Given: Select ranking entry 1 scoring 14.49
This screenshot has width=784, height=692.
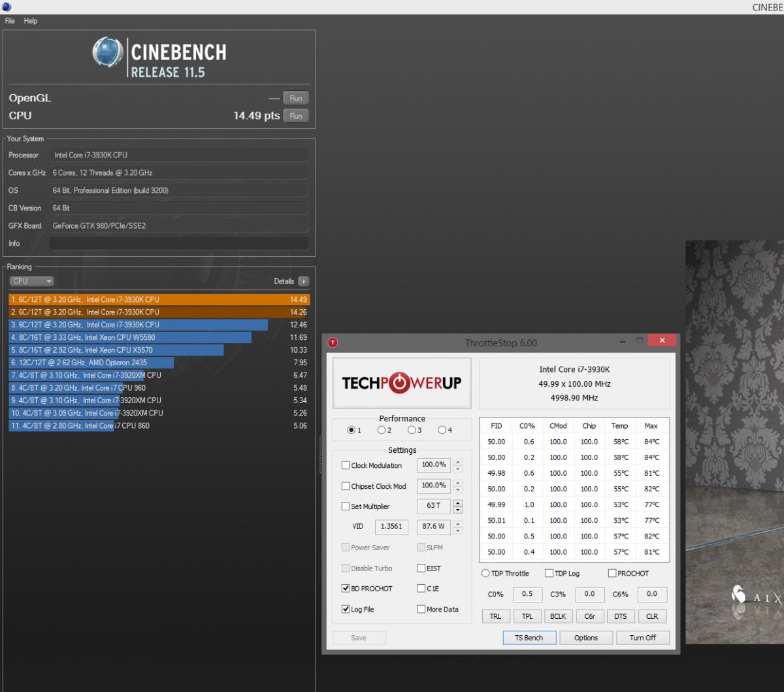Looking at the screenshot, I should pyautogui.click(x=159, y=299).
